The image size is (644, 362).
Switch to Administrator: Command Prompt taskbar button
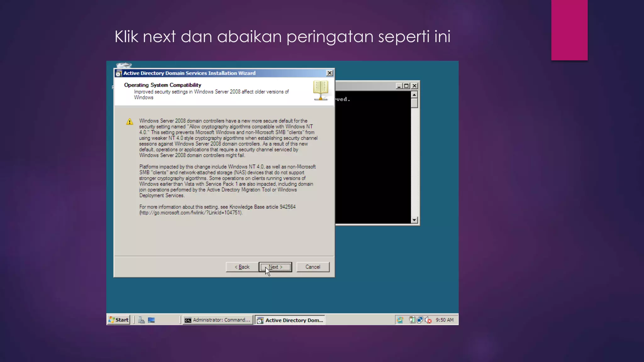tap(218, 320)
